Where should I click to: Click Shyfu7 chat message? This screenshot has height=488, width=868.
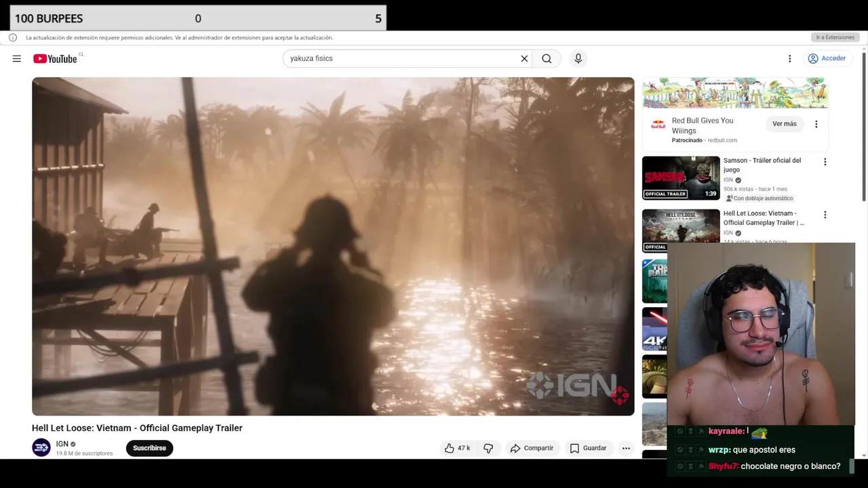(x=774, y=466)
